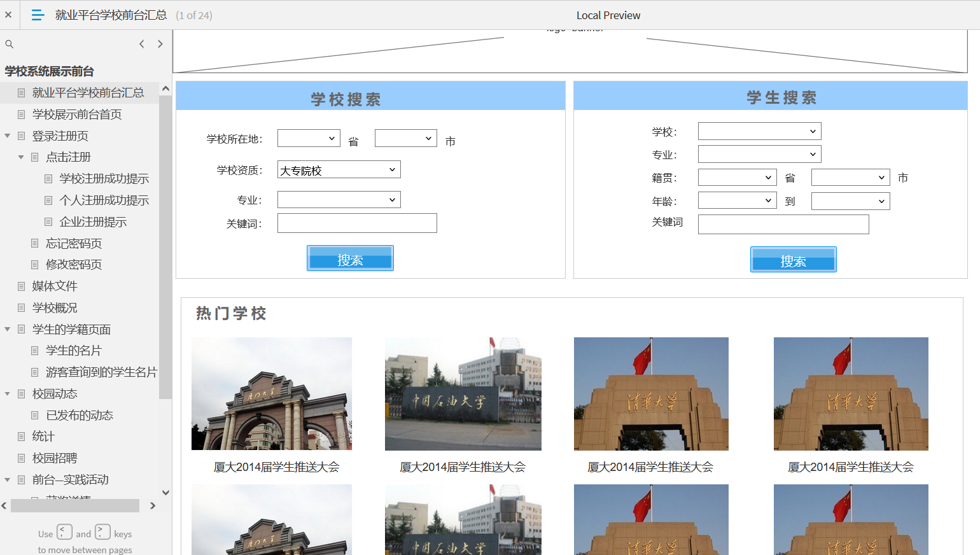Click the 搜索 button in 学校搜索
Image resolution: width=980 pixels, height=555 pixels.
tap(350, 258)
